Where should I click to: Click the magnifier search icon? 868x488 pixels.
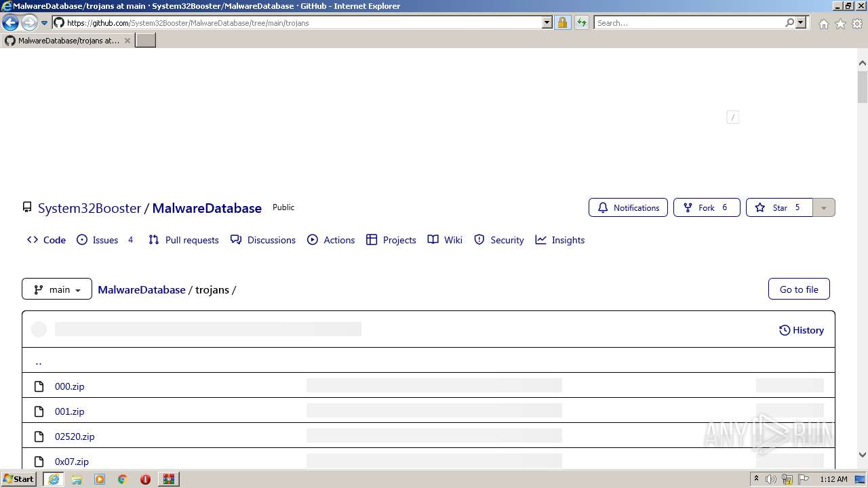pos(789,23)
